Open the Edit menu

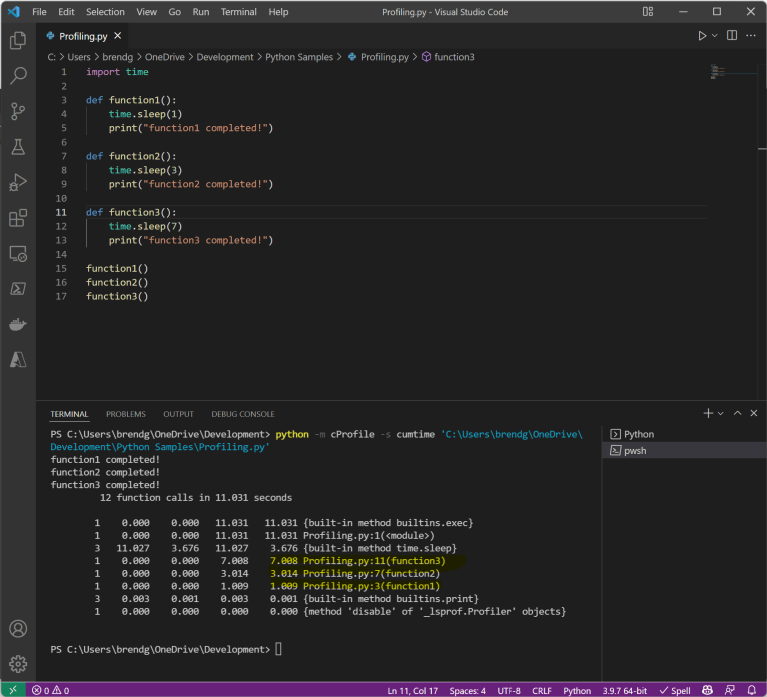coord(66,12)
